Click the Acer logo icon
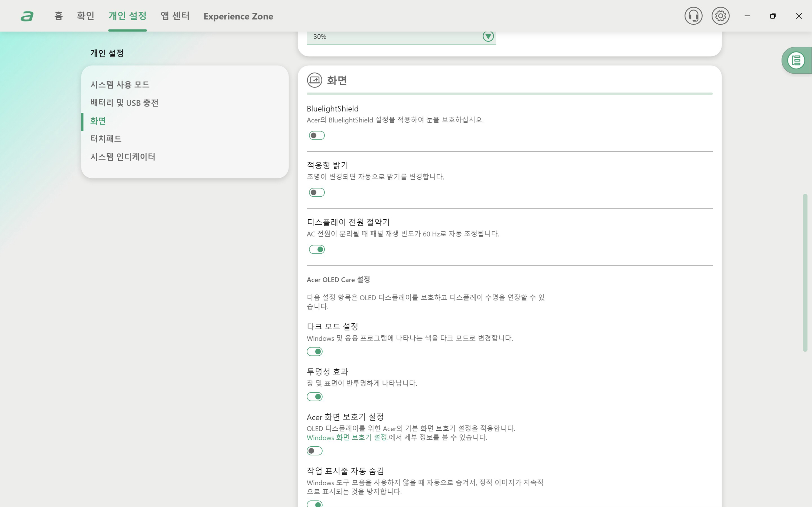This screenshot has width=812, height=507. [x=27, y=16]
